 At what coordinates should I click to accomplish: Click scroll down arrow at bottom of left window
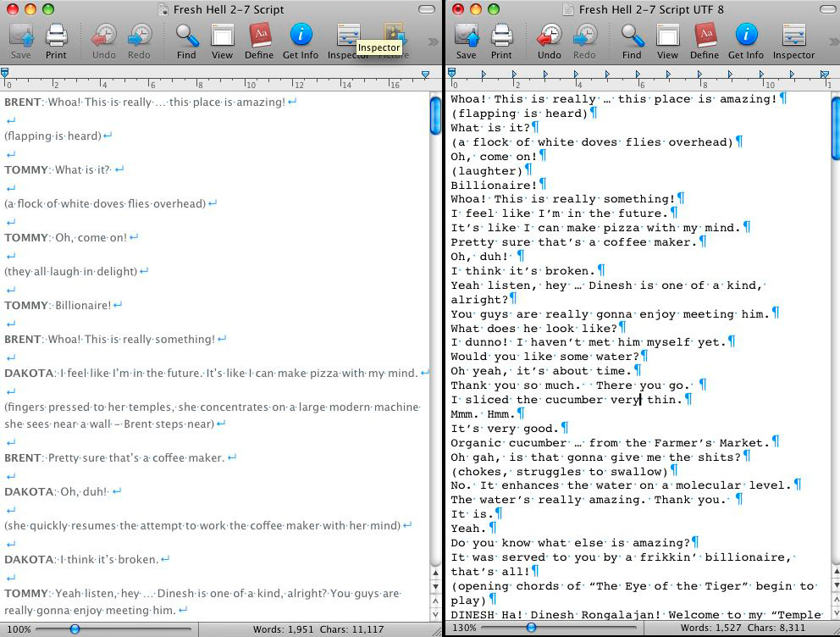(x=435, y=586)
